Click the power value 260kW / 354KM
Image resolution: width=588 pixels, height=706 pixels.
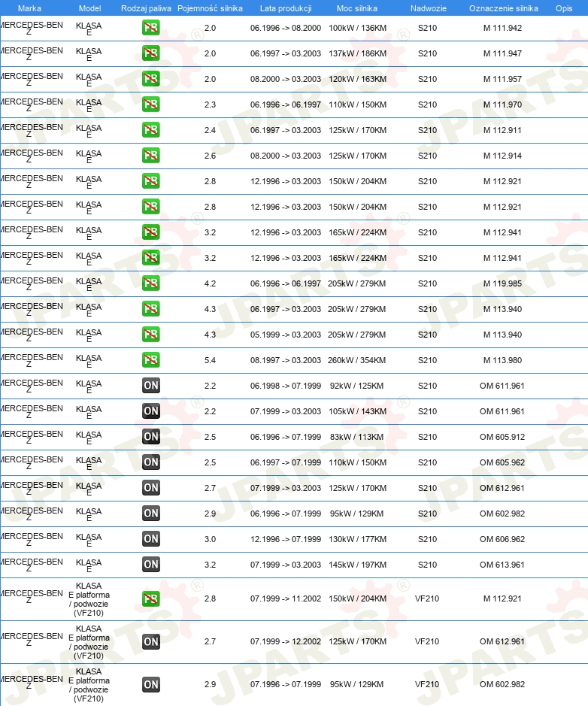tap(357, 360)
